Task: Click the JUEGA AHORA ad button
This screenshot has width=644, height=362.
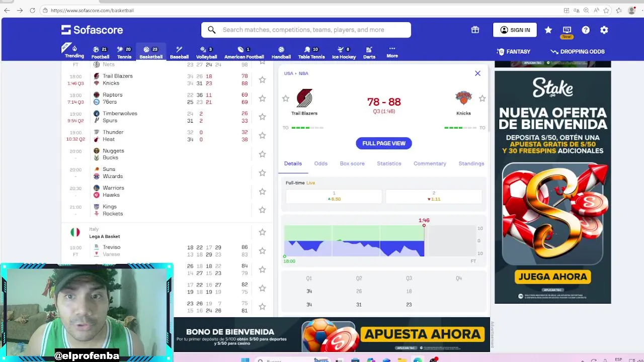Action: tap(552, 277)
